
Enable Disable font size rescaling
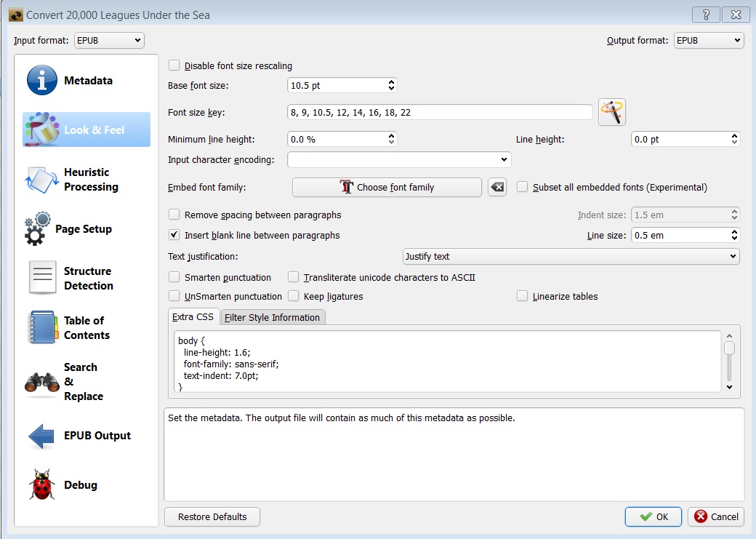point(174,65)
